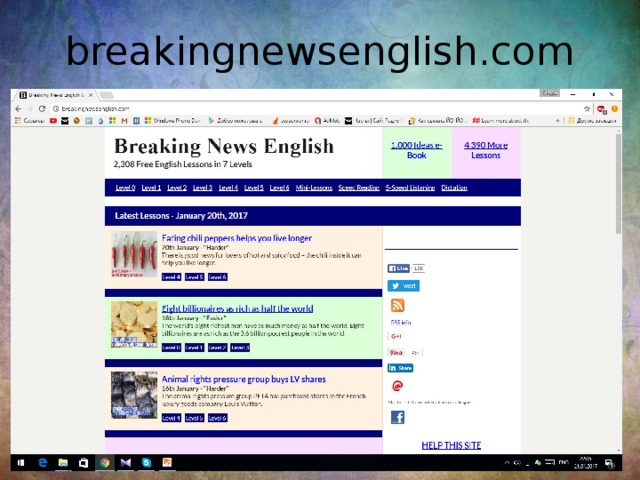Click the Google +1 button
Viewport: 640px width, 480px height.
(396, 336)
